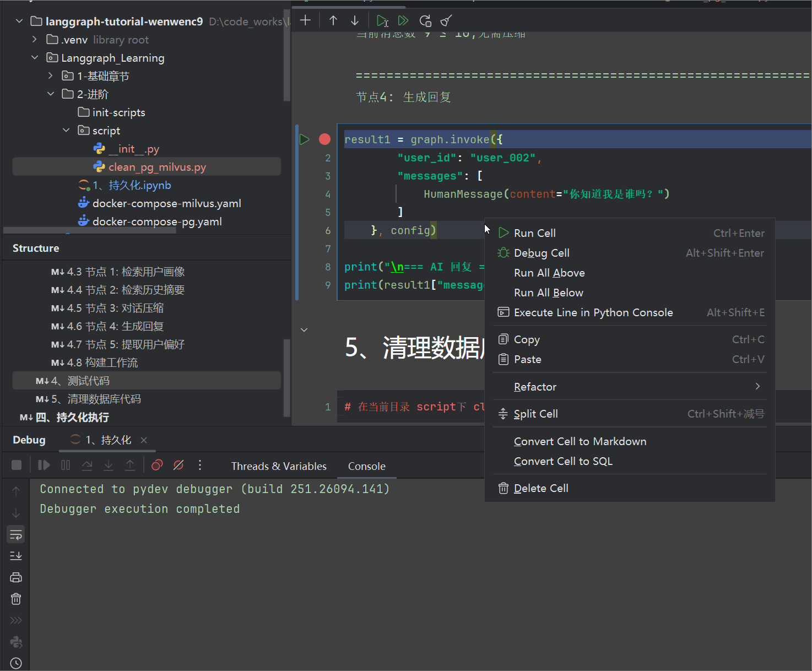Image resolution: width=812 pixels, height=671 pixels.
Task: Clear outputs with the broom icon
Action: coord(446,21)
